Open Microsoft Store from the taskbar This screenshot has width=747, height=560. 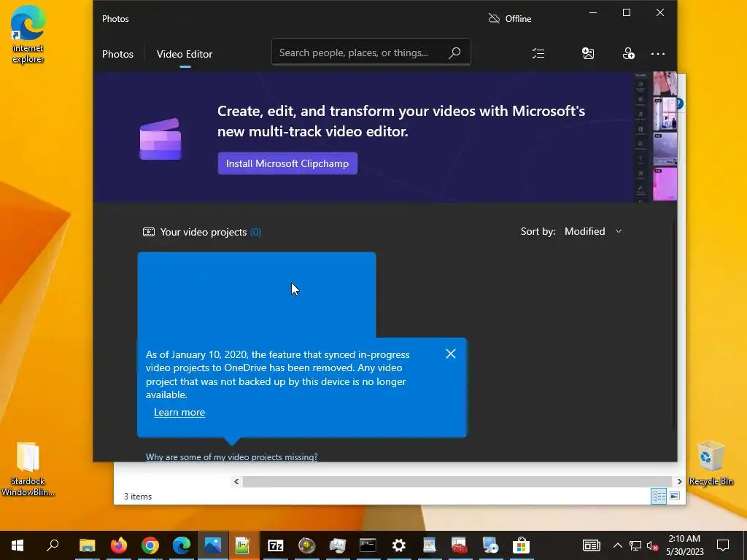point(521,545)
